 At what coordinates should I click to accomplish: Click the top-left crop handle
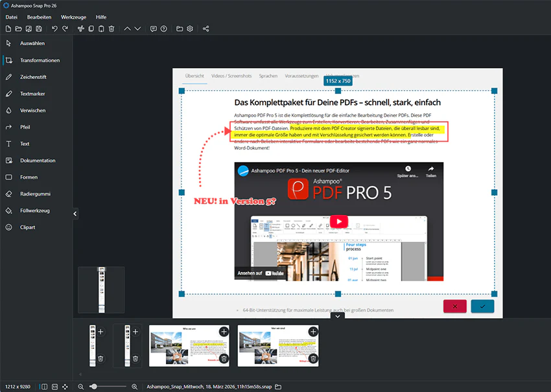(182, 91)
